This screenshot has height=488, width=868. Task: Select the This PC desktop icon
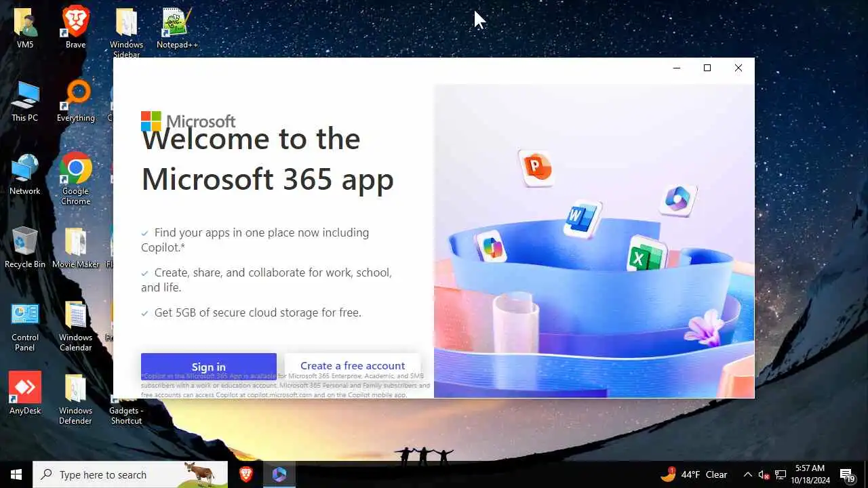coord(25,102)
